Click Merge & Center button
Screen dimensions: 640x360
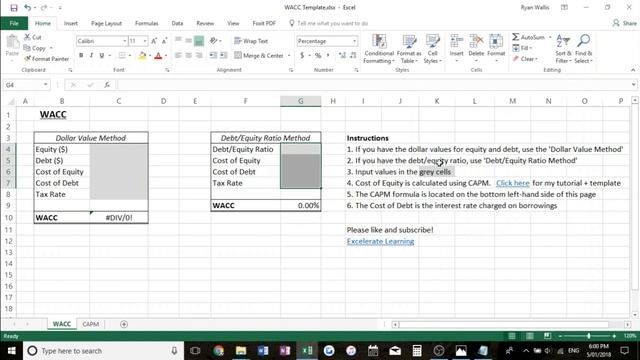point(259,56)
